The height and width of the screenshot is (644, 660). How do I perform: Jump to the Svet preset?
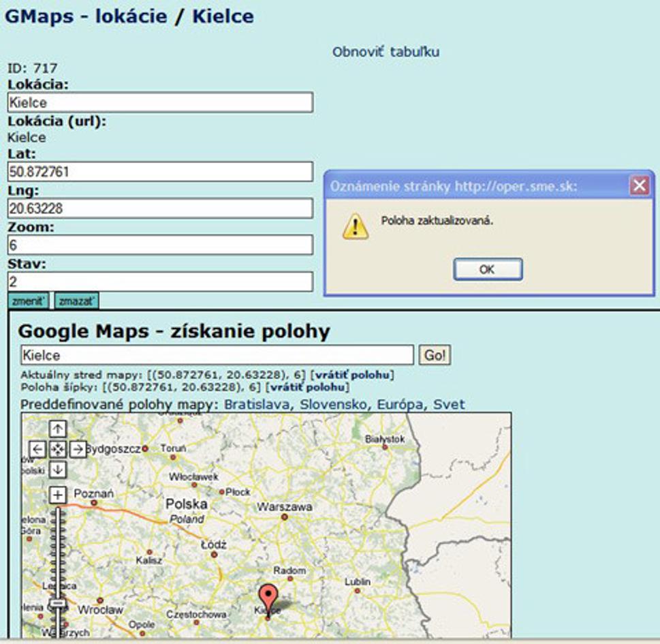[449, 404]
